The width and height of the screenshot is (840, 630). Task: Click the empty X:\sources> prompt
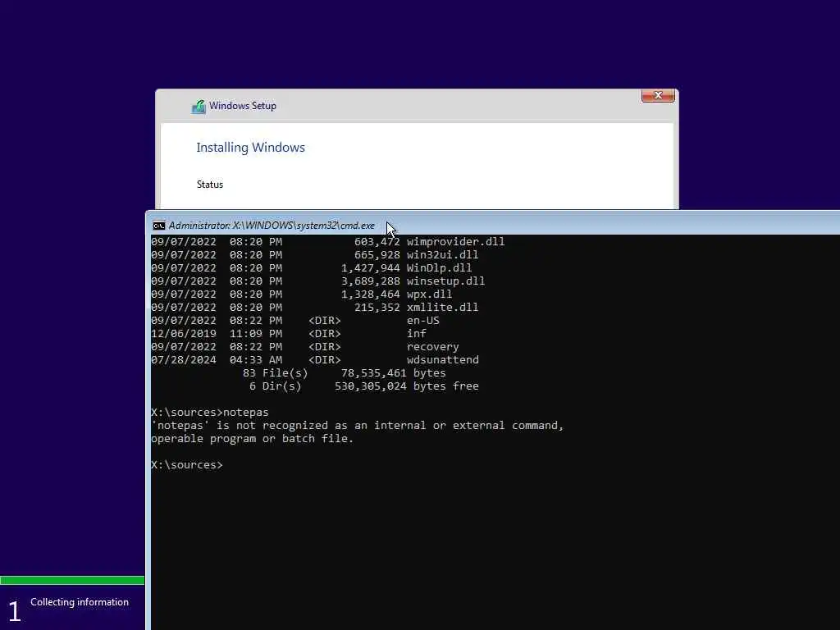(187, 465)
